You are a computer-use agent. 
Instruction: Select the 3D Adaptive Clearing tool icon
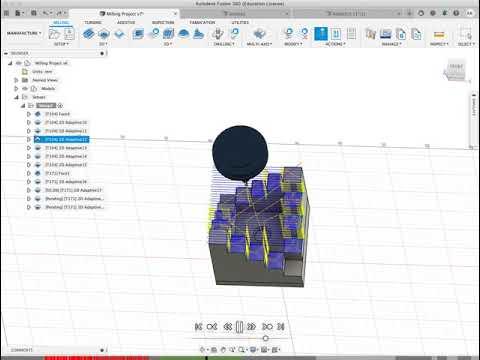click(138, 34)
